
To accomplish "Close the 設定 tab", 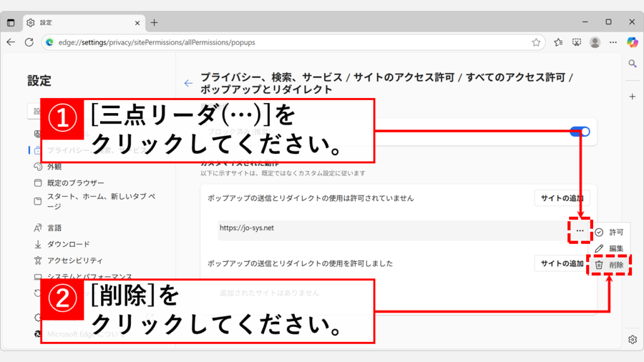I will pos(137,23).
